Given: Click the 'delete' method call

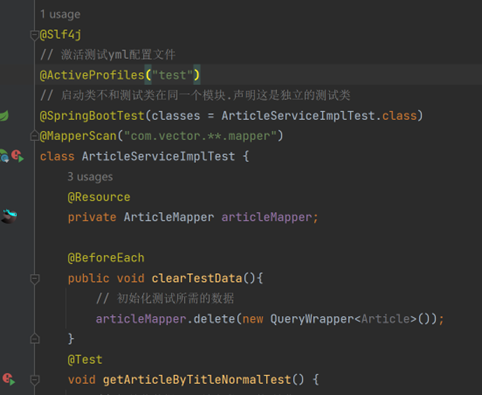Looking at the screenshot, I should pyautogui.click(x=214, y=319).
